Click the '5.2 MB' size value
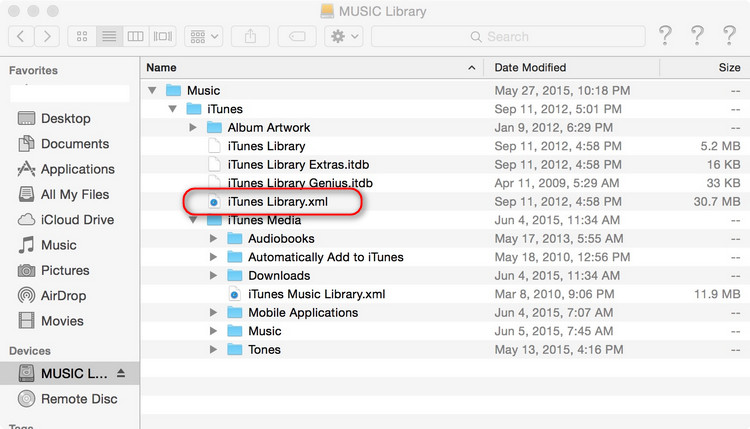The height and width of the screenshot is (429, 750). (720, 146)
